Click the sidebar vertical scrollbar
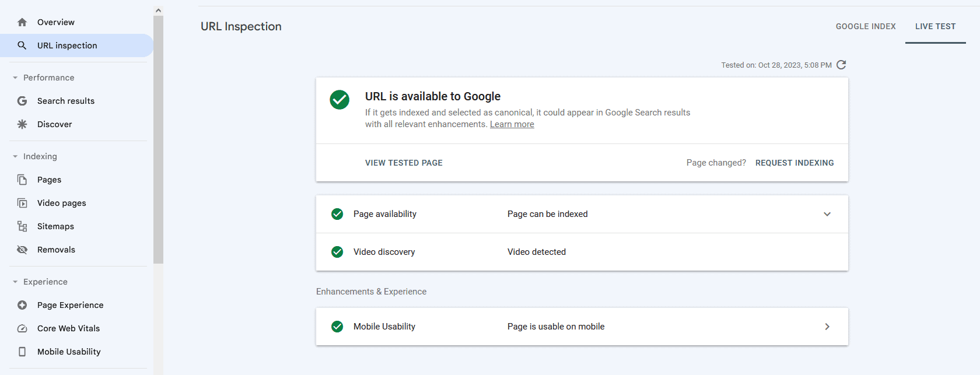 point(158,140)
